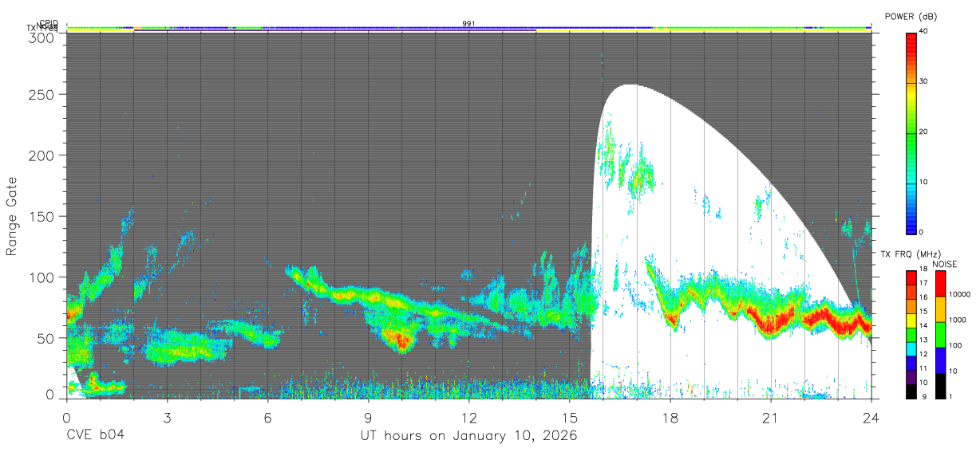The height and width of the screenshot is (452, 980).
Task: Select the 150 tick on Range Gate axis
Action: pos(41,216)
